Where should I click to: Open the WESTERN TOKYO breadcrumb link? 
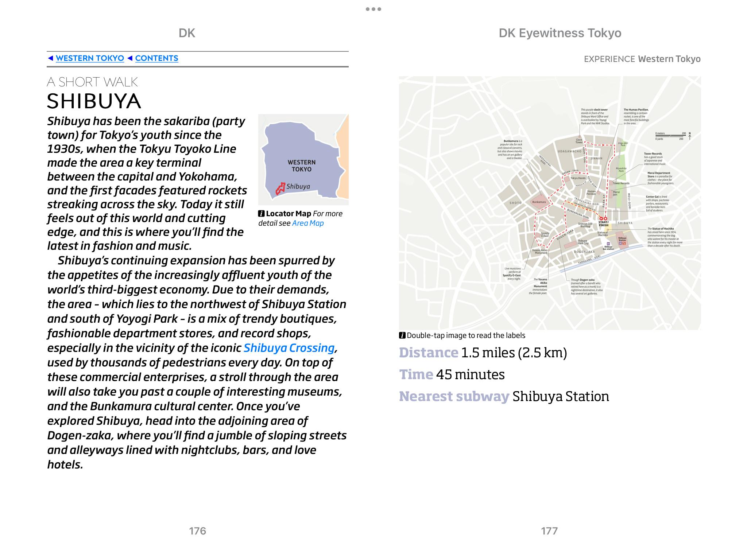click(x=90, y=58)
